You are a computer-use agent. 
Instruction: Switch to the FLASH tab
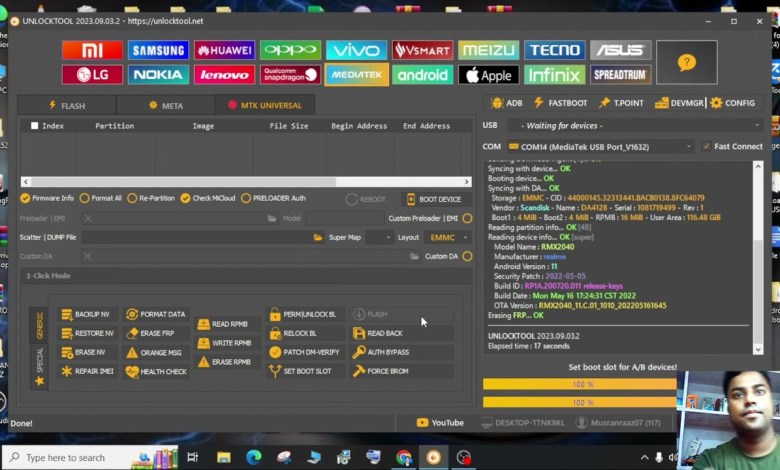click(67, 105)
